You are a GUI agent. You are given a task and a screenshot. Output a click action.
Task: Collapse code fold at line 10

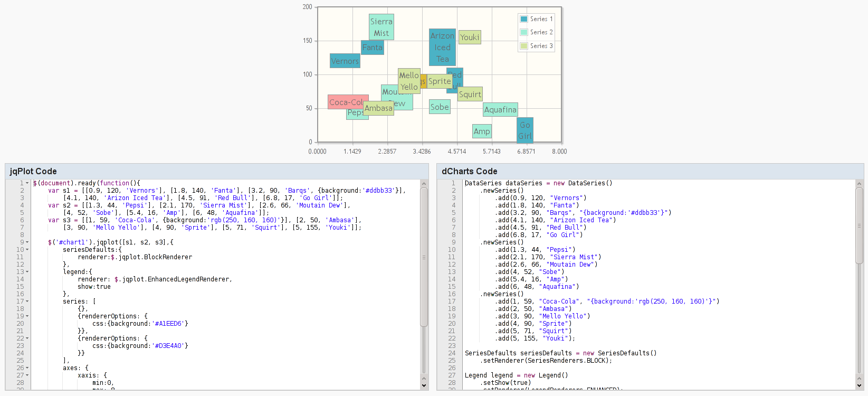click(27, 250)
